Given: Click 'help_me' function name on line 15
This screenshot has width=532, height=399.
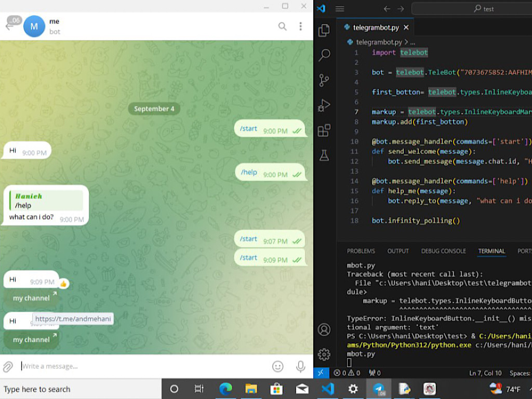Looking at the screenshot, I should coord(402,191).
